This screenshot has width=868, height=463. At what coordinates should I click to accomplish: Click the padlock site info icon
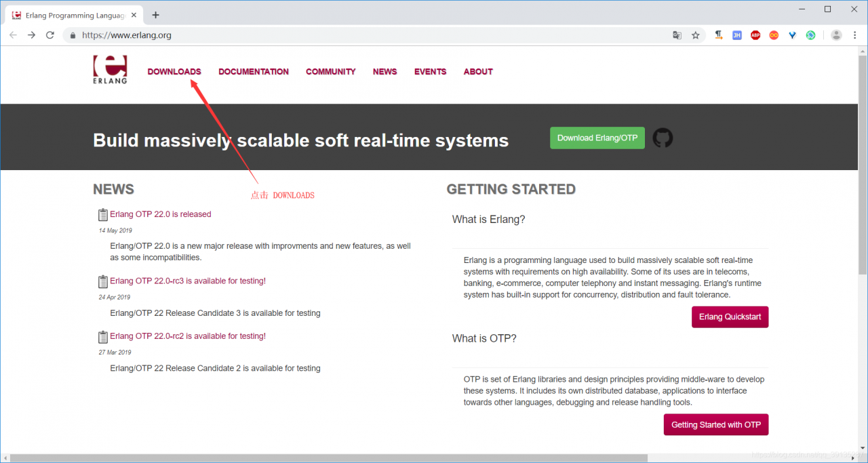pos(73,35)
